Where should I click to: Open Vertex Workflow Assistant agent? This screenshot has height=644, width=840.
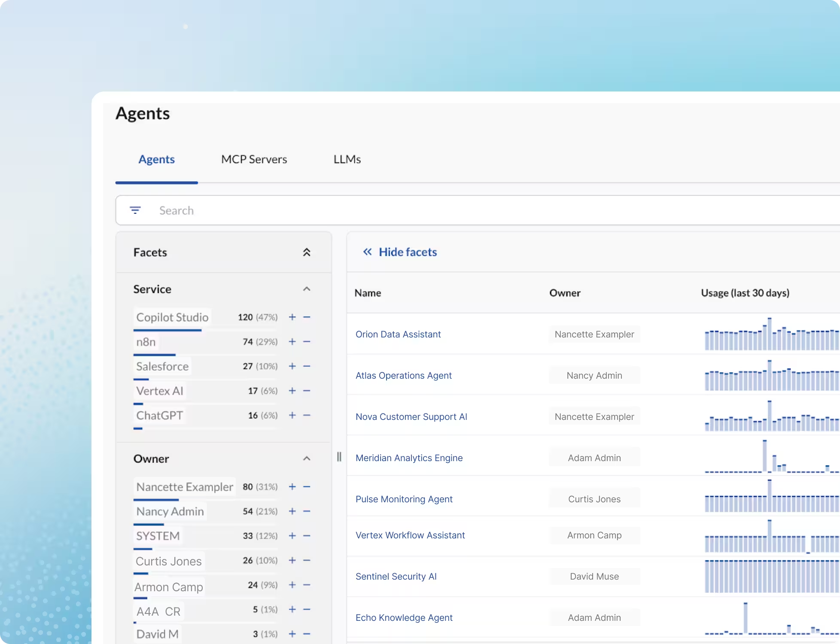coord(410,535)
